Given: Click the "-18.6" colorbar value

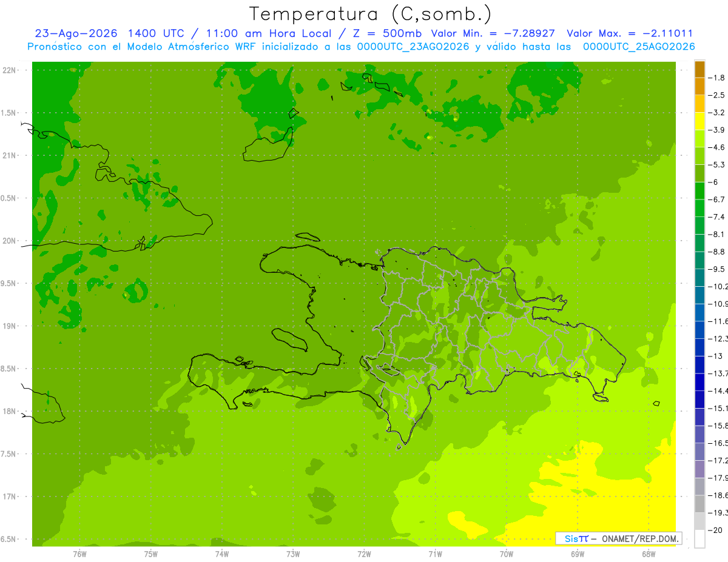Looking at the screenshot, I should coord(718,495).
